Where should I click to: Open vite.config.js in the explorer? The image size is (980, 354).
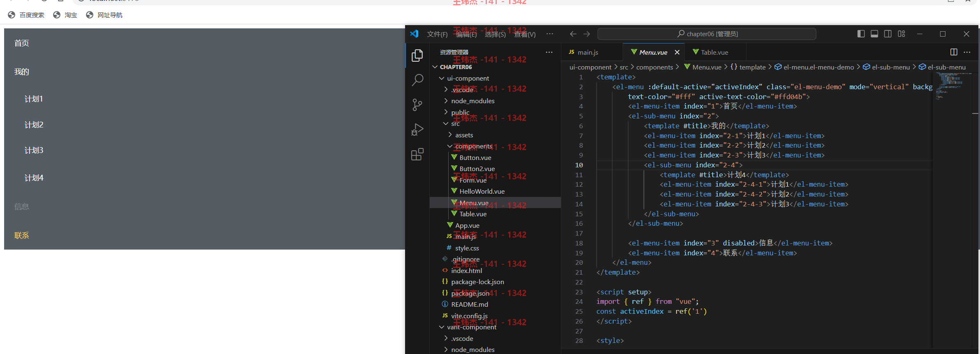tap(495, 316)
